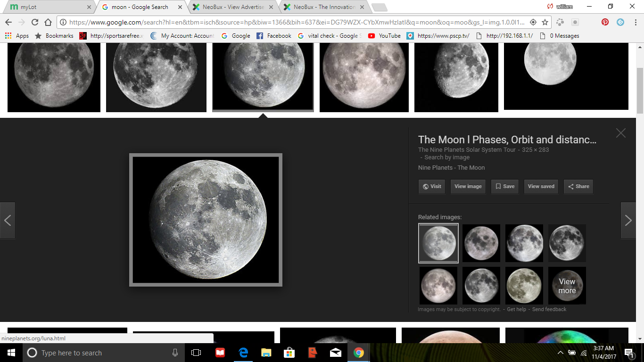The image size is (644, 362).
Task: Open Microsoft Store from taskbar
Action: [289, 353]
